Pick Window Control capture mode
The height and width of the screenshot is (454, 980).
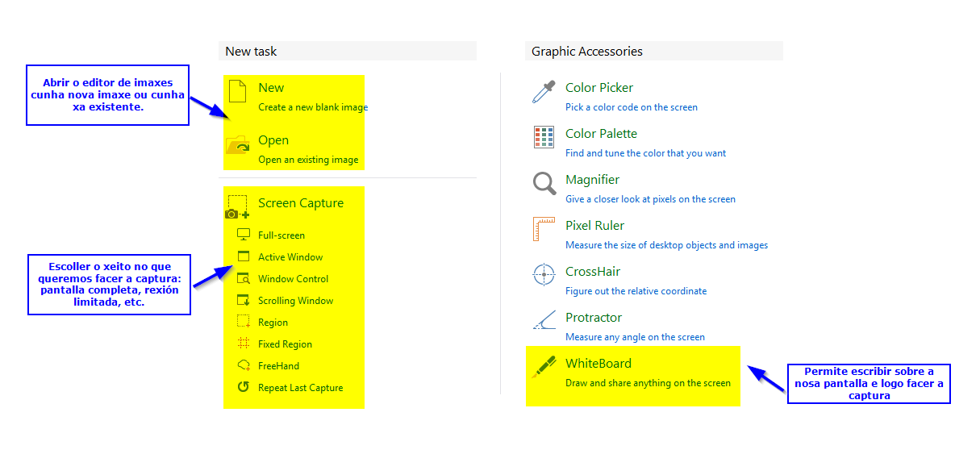click(293, 279)
